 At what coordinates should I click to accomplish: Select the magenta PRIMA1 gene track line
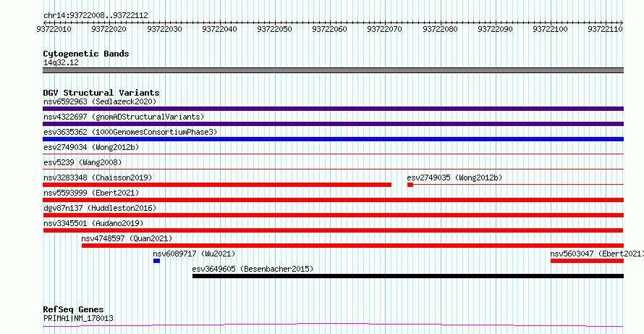333,325
